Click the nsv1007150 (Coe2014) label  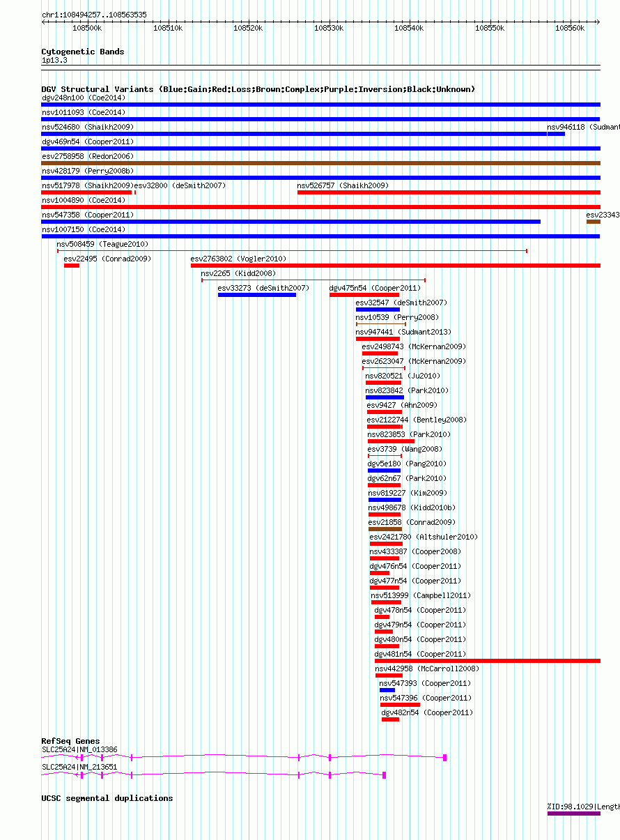(84, 229)
